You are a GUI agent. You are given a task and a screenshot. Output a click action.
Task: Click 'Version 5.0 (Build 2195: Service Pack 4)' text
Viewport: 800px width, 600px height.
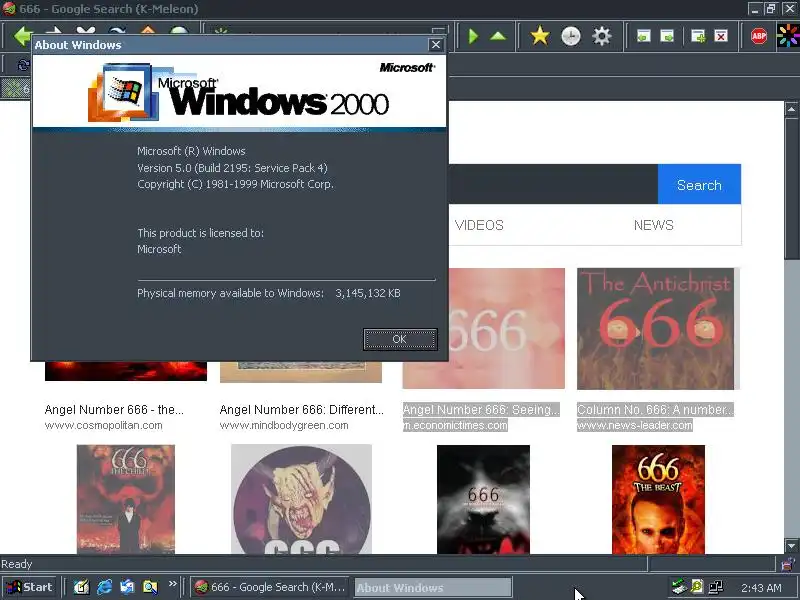click(x=232, y=168)
